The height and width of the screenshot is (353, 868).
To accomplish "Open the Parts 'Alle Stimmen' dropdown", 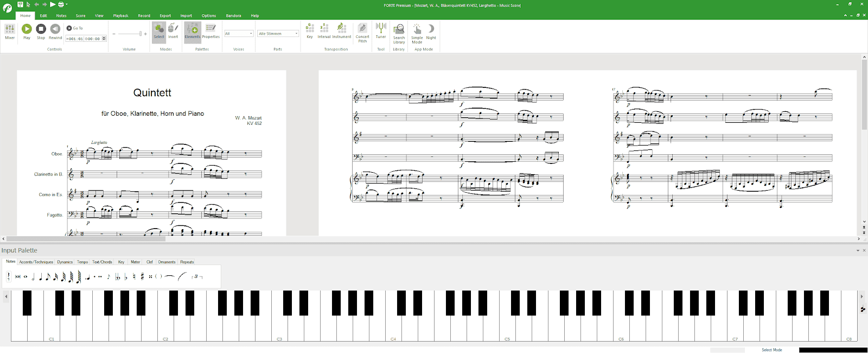I will click(278, 34).
